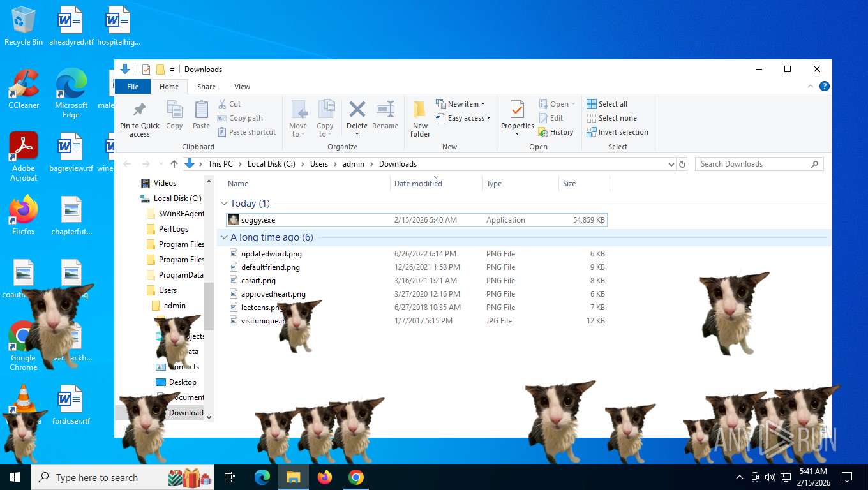
Task: Open the New item dropdown
Action: pyautogui.click(x=461, y=104)
